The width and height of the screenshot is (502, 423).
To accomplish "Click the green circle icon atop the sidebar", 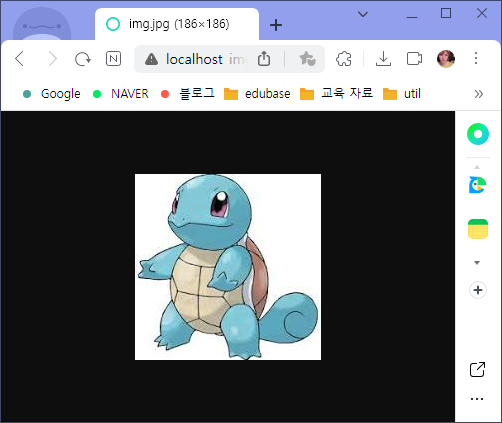I will click(x=478, y=134).
